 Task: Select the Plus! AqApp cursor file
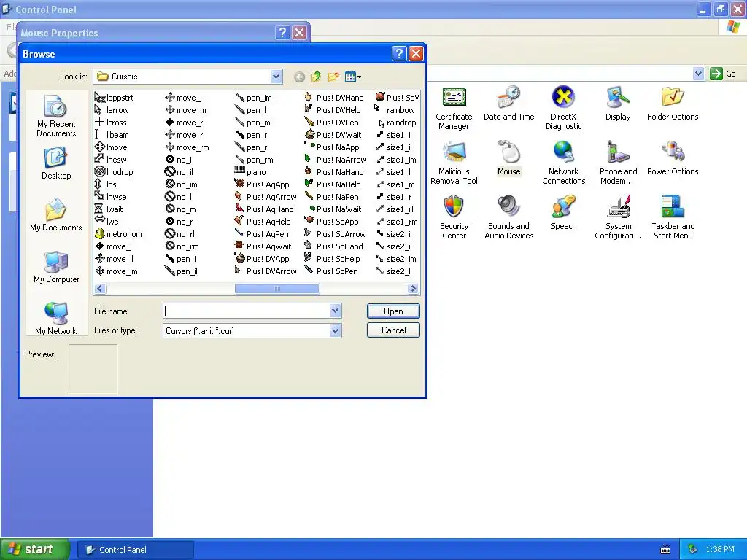[x=262, y=184]
